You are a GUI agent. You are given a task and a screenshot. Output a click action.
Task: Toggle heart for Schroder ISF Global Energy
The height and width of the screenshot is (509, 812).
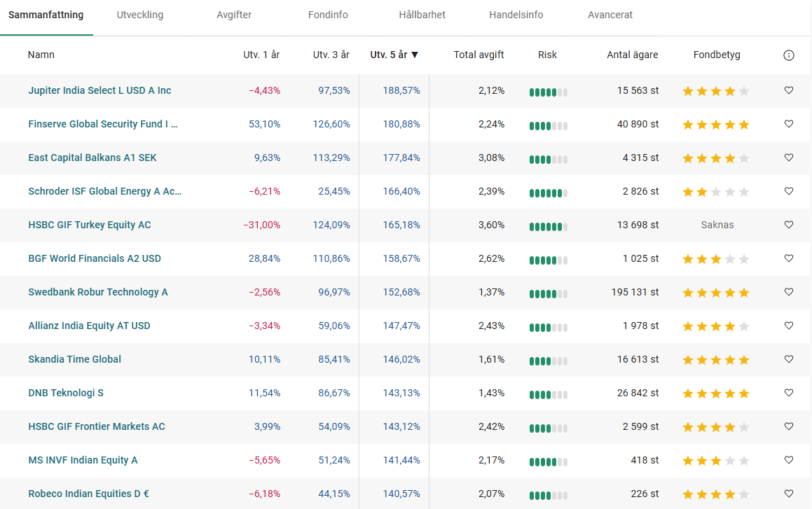coord(789,191)
